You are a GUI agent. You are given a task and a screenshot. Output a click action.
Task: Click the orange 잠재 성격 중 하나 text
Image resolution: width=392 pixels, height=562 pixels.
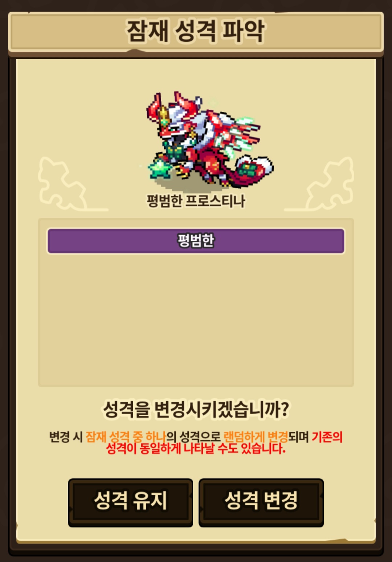(x=126, y=437)
